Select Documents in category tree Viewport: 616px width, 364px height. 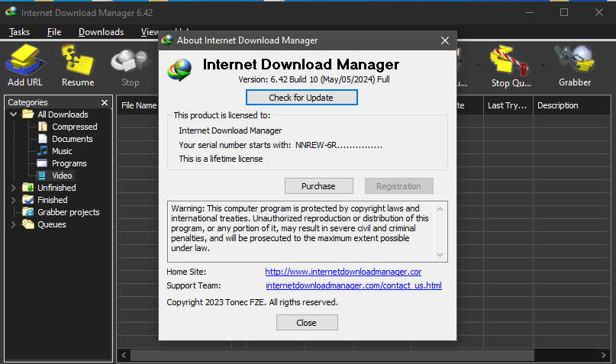pyautogui.click(x=73, y=139)
